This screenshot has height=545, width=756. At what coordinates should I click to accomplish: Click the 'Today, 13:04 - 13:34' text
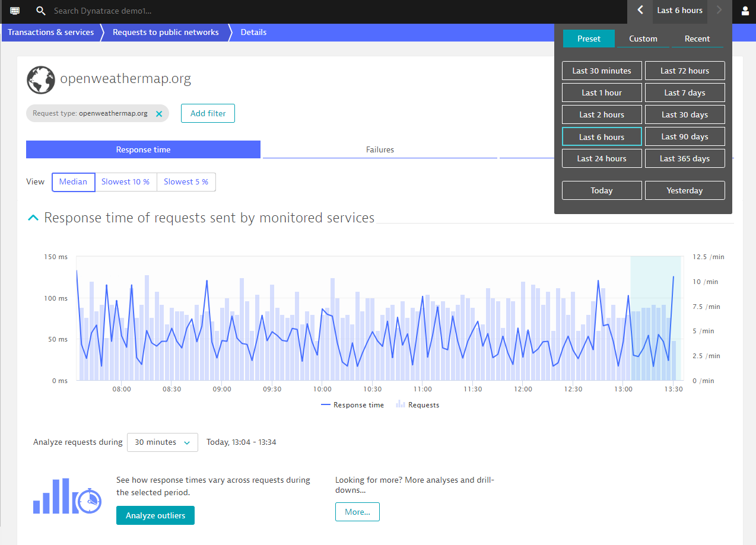coord(241,442)
